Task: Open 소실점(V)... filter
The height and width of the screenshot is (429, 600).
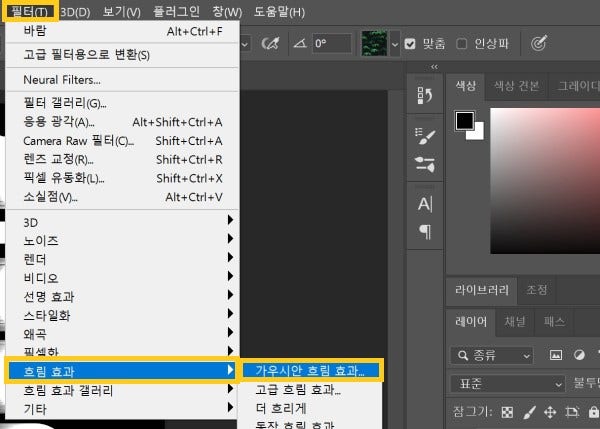Action: (x=122, y=197)
